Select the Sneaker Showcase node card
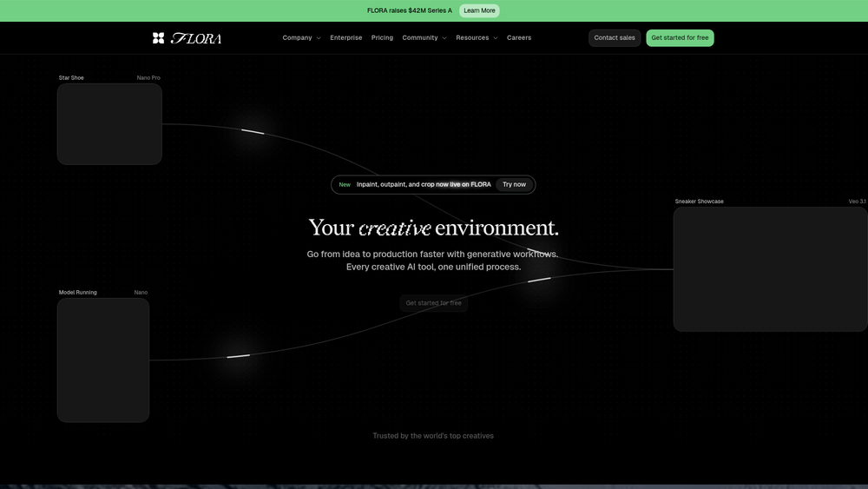The width and height of the screenshot is (868, 489). (x=771, y=269)
